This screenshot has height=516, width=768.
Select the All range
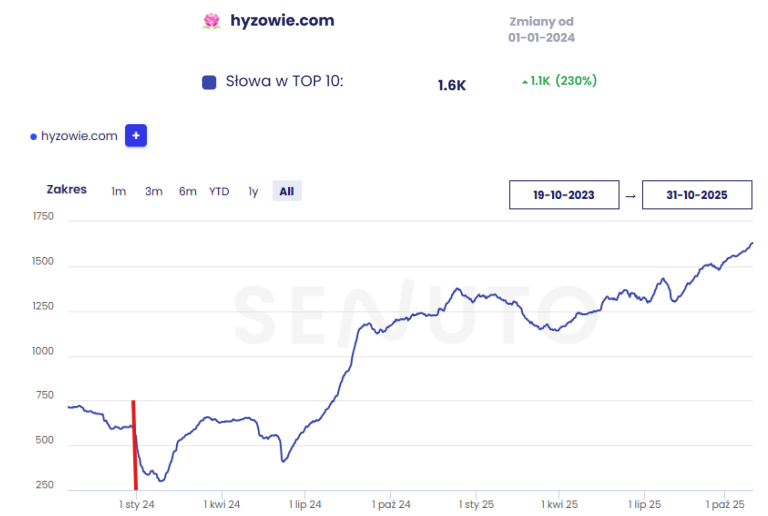click(x=287, y=191)
